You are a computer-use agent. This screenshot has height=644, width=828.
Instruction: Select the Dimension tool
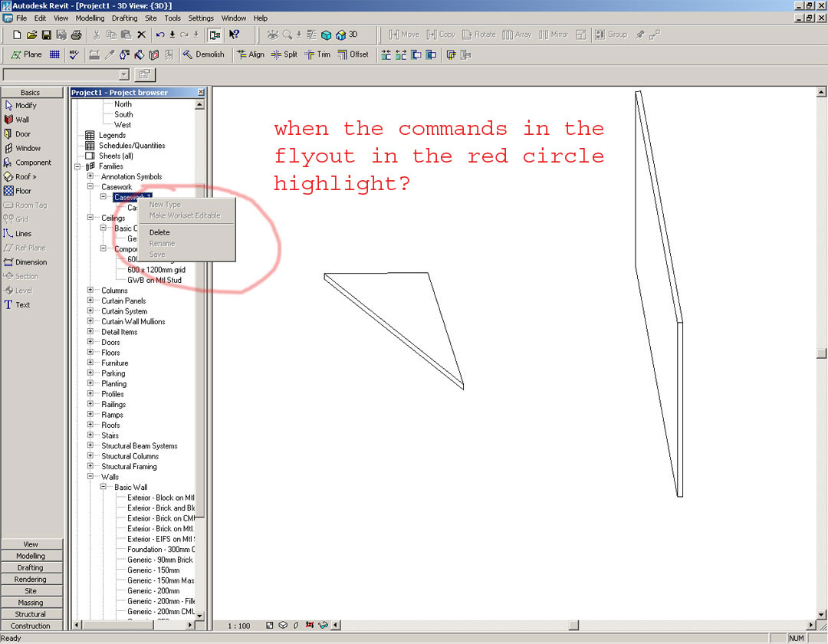click(x=25, y=262)
